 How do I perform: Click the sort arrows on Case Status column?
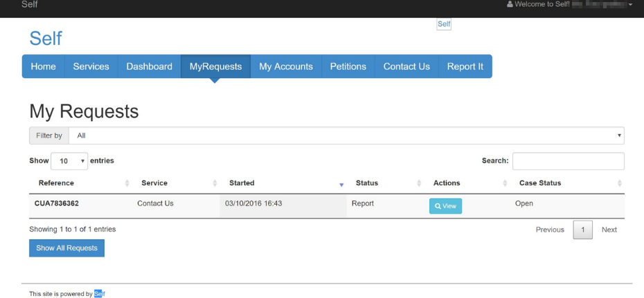click(619, 183)
